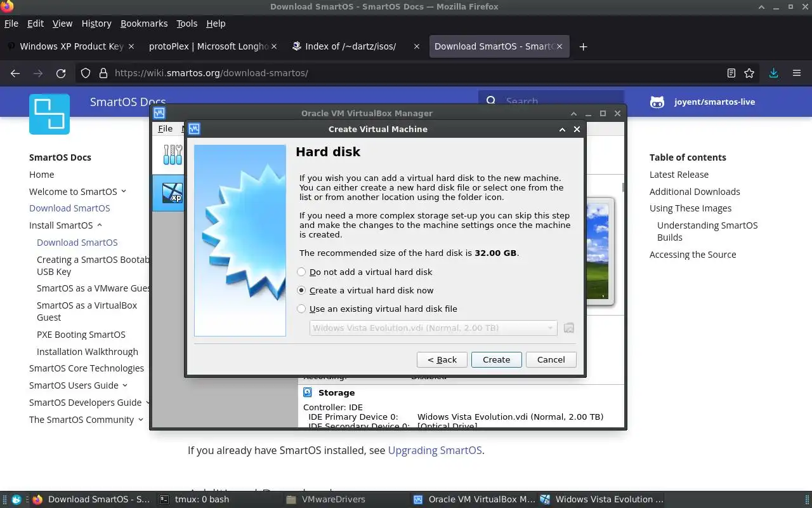Open Firefox Edit menu
The image size is (812, 508).
[x=36, y=23]
